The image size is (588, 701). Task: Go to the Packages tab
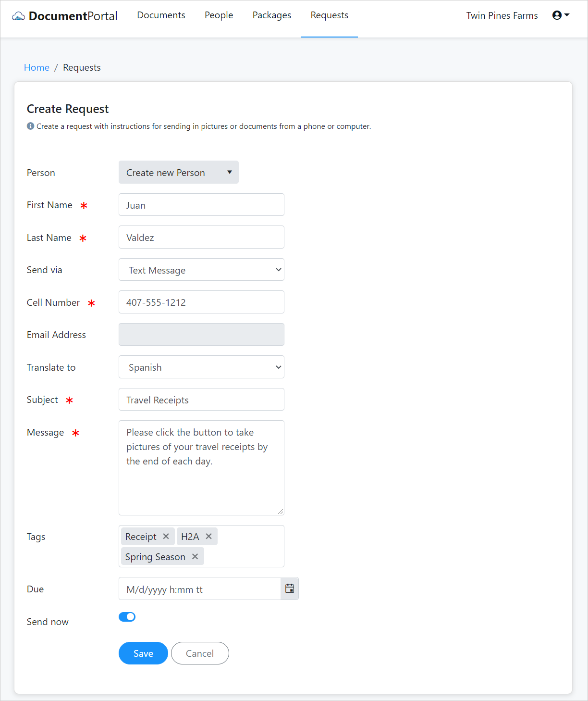271,15
